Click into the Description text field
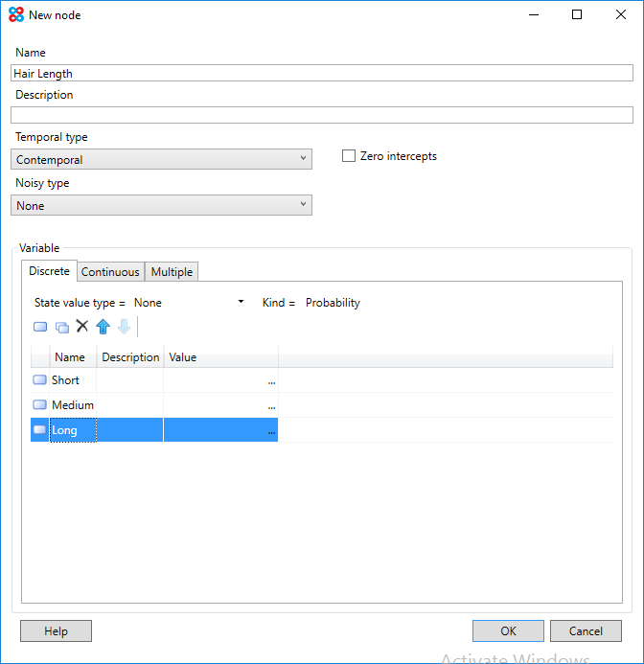Screen dimensions: 644x664 pyautogui.click(x=322, y=115)
